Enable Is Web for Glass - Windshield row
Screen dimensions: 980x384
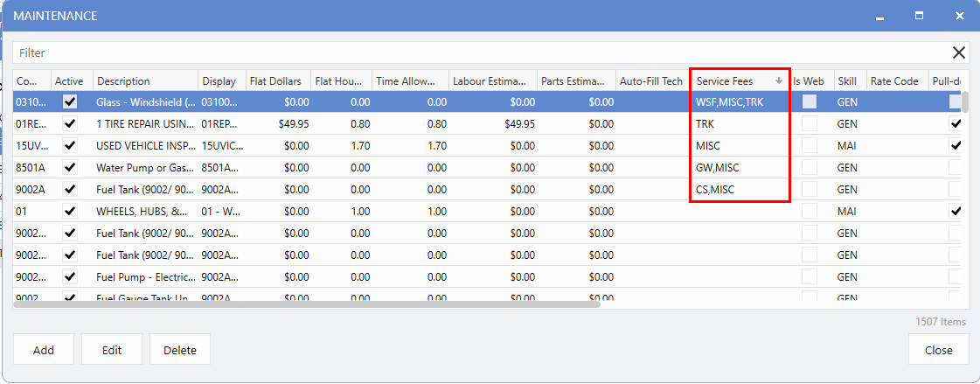[810, 101]
